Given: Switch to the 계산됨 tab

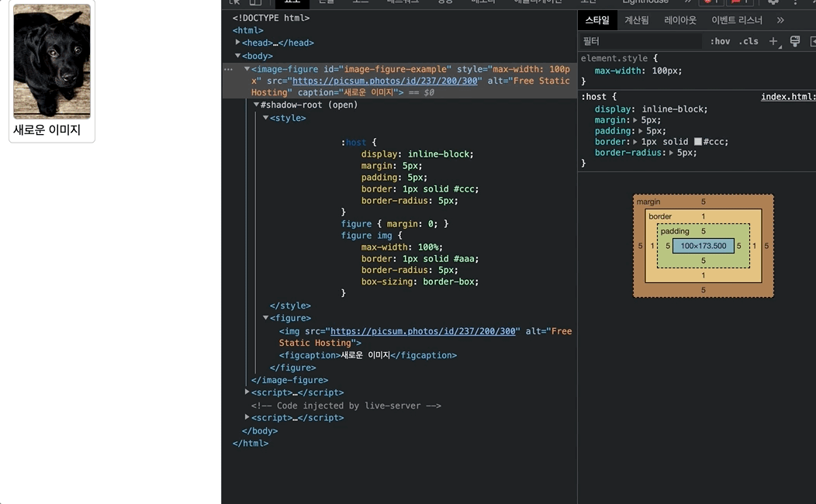Looking at the screenshot, I should pyautogui.click(x=637, y=20).
